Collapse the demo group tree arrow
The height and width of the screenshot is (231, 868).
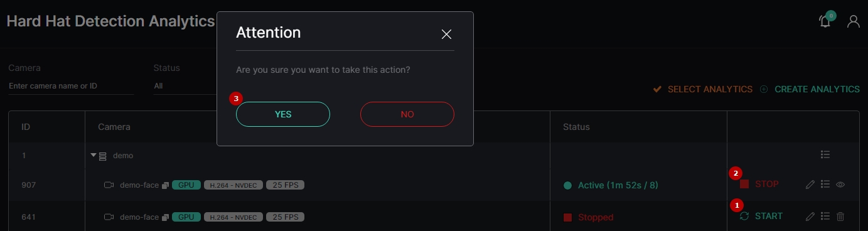click(94, 155)
